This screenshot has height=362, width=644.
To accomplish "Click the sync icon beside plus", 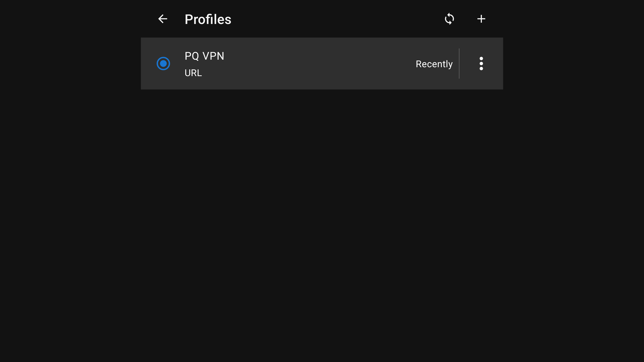I will tap(449, 19).
